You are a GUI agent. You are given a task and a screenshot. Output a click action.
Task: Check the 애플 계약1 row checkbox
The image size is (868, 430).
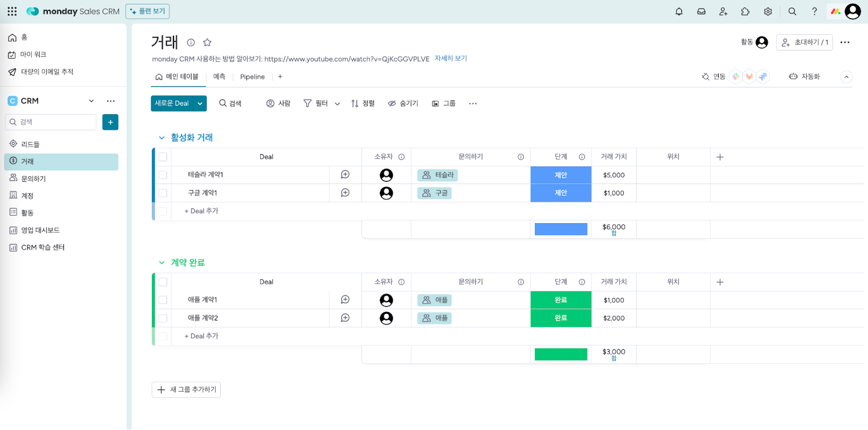pyautogui.click(x=163, y=300)
